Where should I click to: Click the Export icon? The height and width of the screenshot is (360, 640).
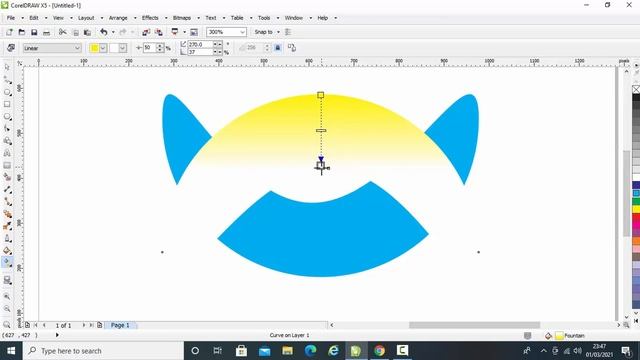click(x=159, y=32)
